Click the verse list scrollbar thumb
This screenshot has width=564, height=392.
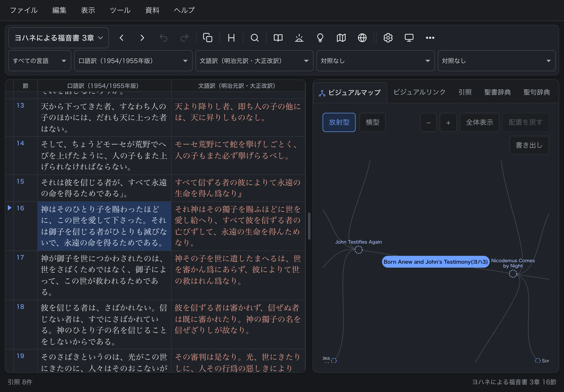[309, 226]
